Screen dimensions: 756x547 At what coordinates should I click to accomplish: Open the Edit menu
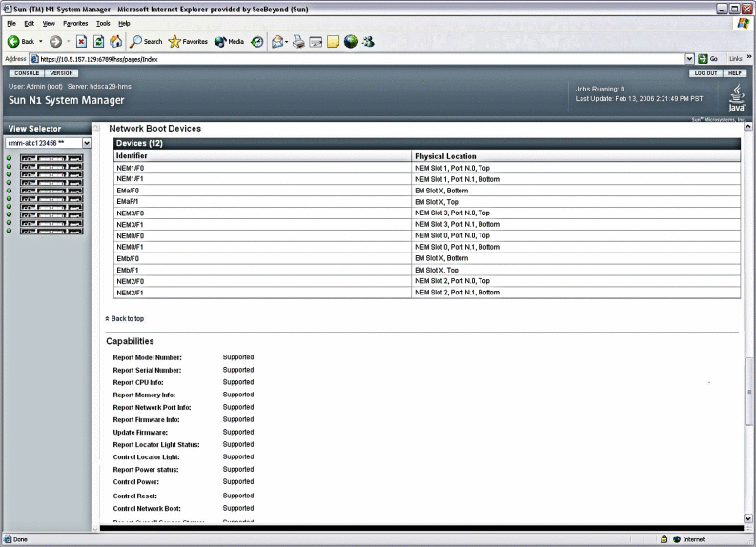coord(29,23)
